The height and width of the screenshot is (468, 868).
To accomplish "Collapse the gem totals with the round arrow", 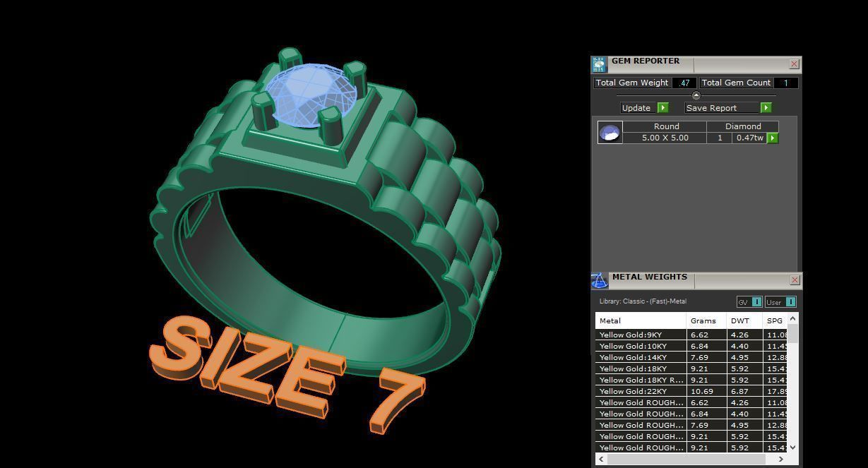I will tap(696, 95).
